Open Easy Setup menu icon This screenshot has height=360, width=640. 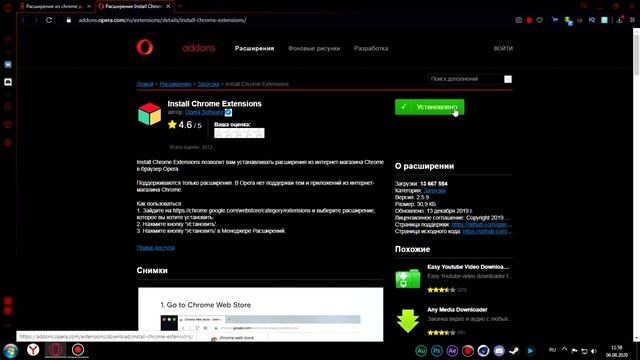(x=632, y=20)
